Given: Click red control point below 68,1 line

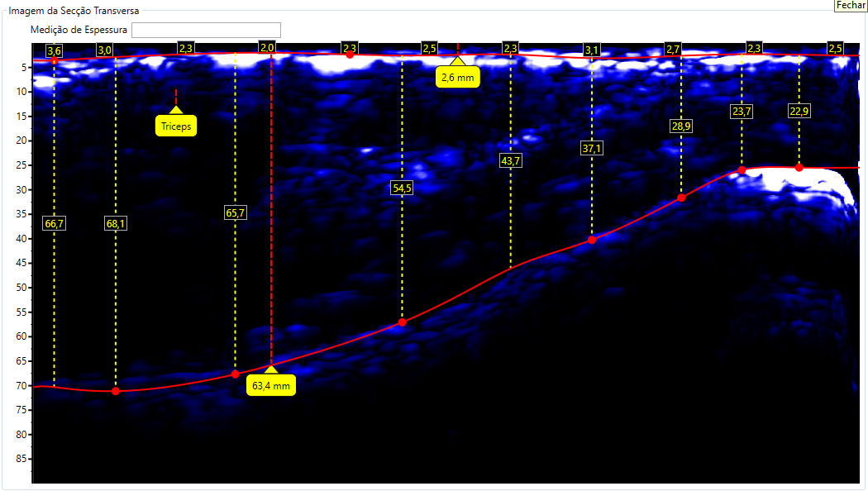Looking at the screenshot, I should coord(116,391).
